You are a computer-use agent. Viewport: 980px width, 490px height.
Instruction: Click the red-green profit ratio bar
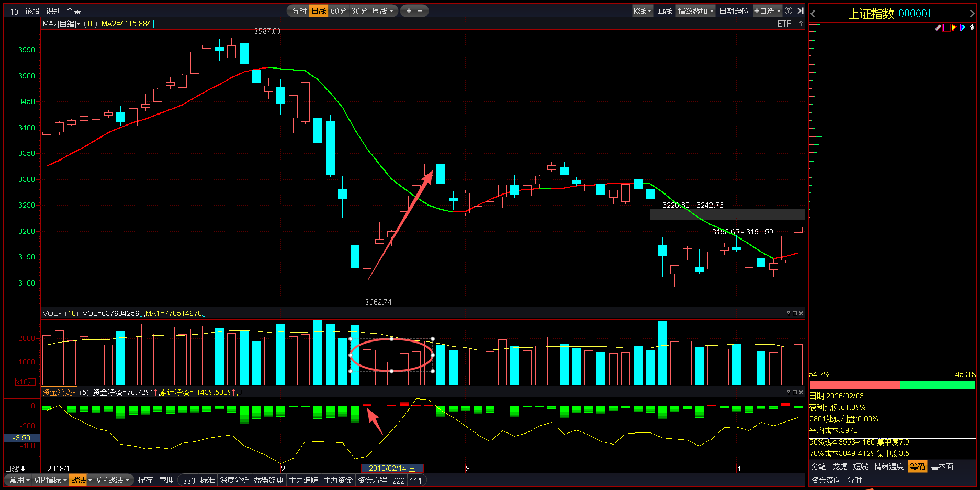pos(892,385)
